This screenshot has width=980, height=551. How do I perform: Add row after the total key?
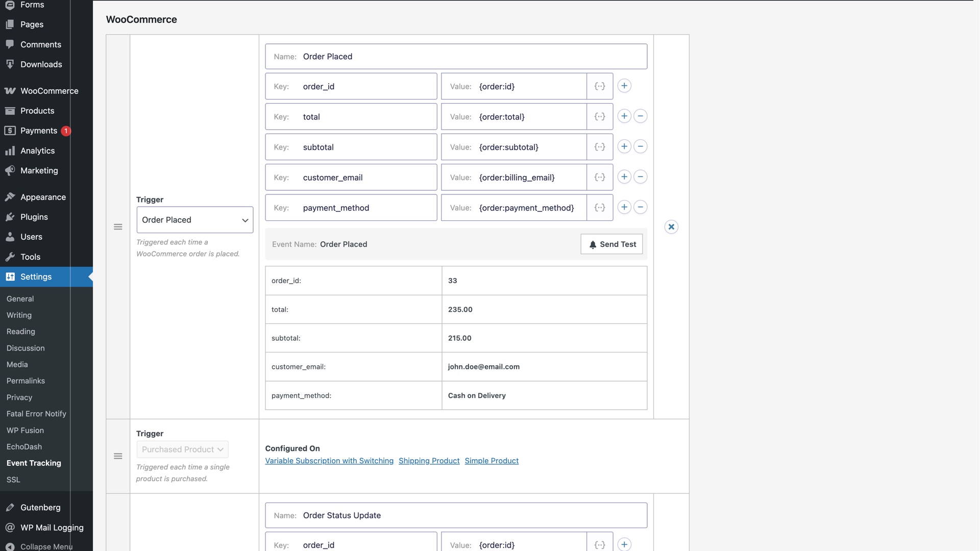624,116
